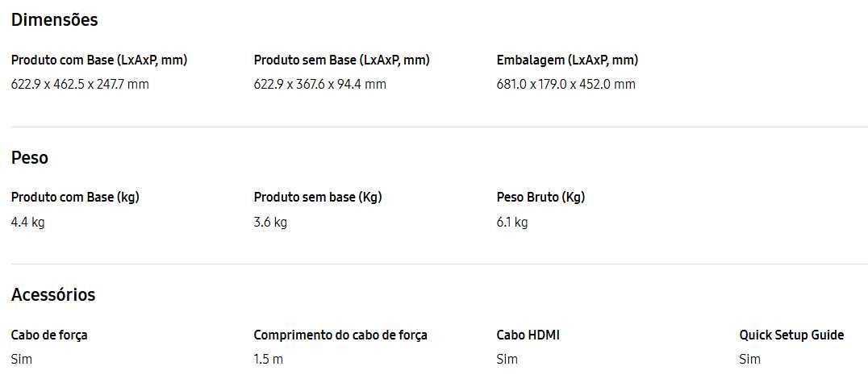This screenshot has width=868, height=379.
Task: Select the 6.1 kg gross weight value
Action: point(512,223)
